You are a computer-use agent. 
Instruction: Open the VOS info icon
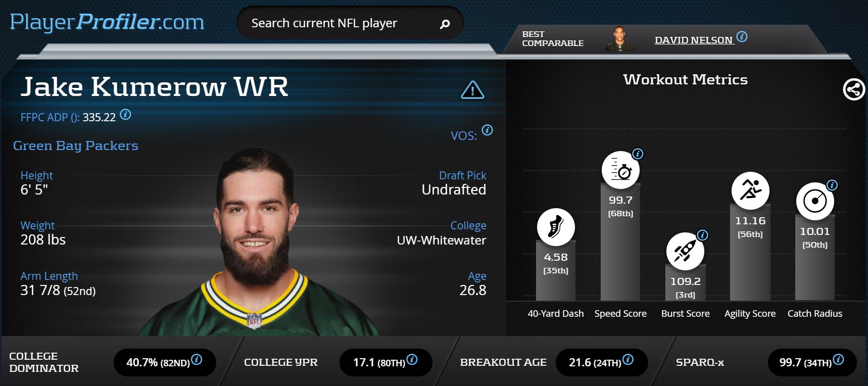[487, 130]
